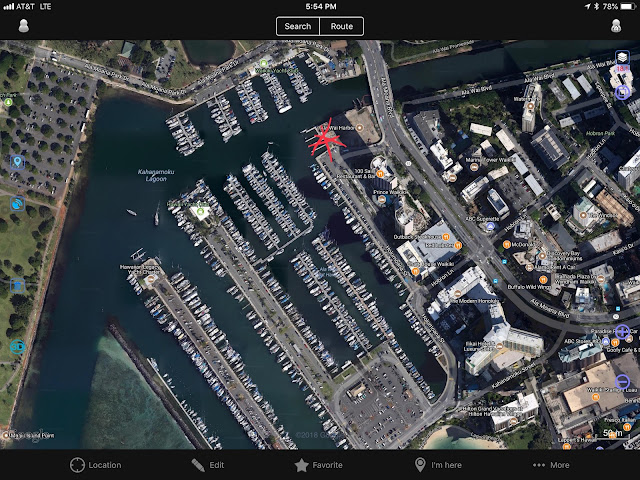The width and height of the screenshot is (640, 480).
Task: Select the Waikiki Shopping Plaza restaurant marker
Action: pos(596,397)
